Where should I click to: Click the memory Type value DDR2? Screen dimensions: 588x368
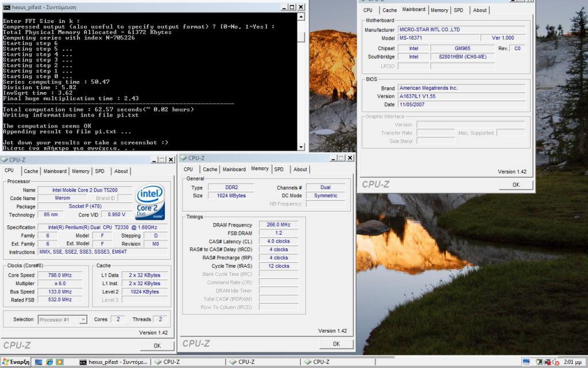[231, 187]
